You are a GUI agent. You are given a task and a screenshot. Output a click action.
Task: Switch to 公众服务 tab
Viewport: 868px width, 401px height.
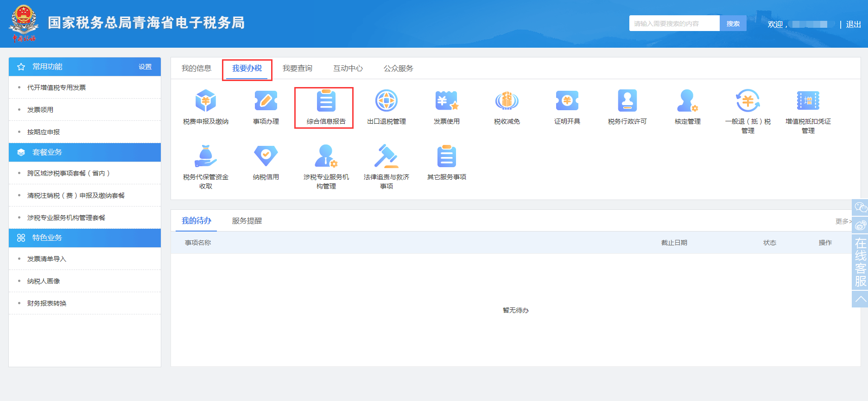tap(399, 68)
